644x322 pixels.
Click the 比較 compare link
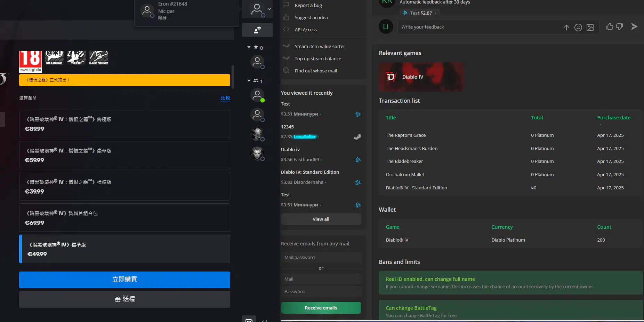225,98
